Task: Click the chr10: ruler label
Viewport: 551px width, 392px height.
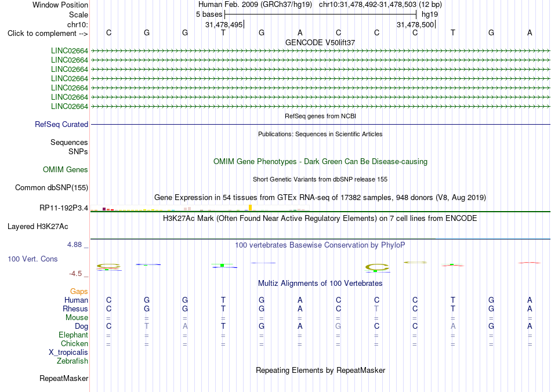Action: tap(78, 24)
